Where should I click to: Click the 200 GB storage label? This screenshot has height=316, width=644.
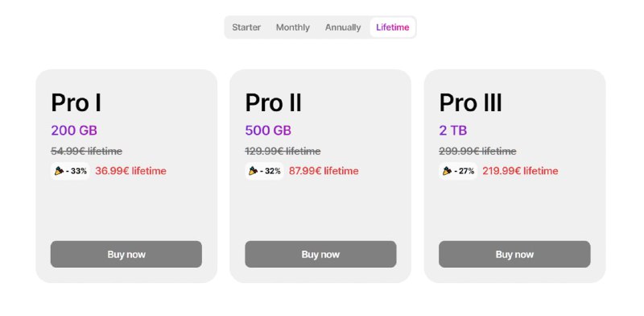pos(74,131)
